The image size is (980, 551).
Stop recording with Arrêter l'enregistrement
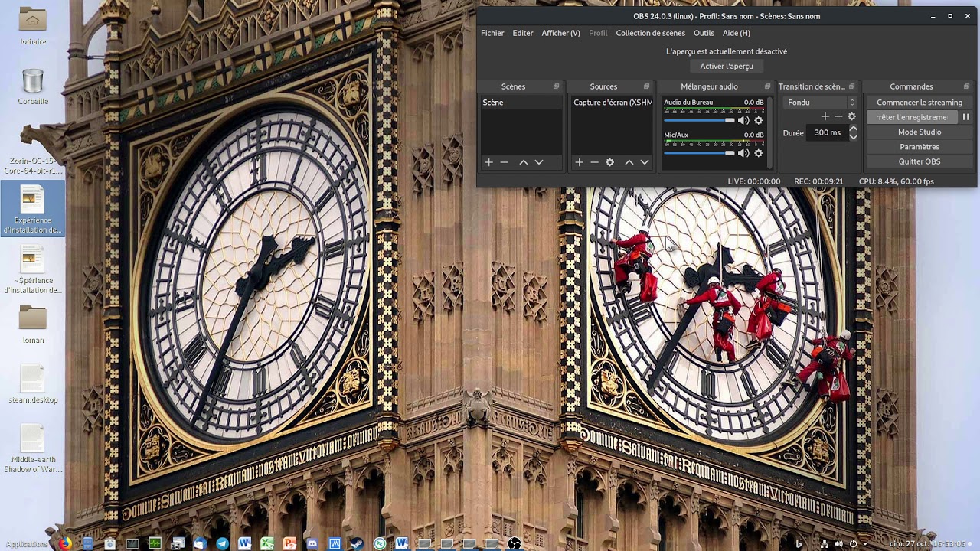point(912,117)
